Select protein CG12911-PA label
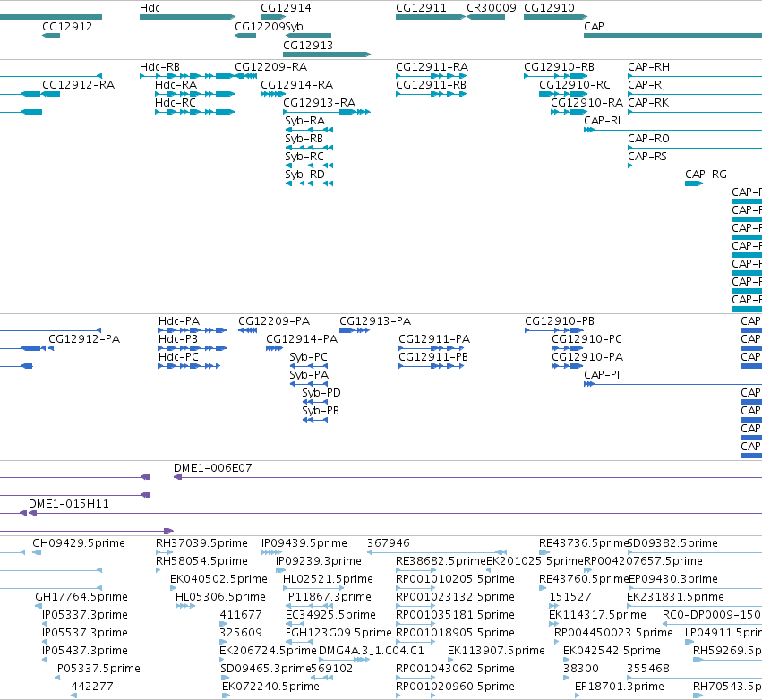The image size is (762, 700). [x=434, y=339]
